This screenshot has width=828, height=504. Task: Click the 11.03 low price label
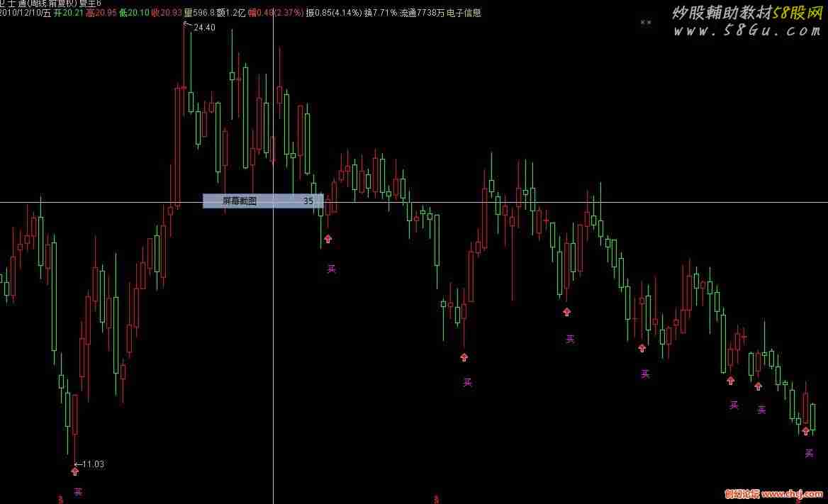click(94, 464)
